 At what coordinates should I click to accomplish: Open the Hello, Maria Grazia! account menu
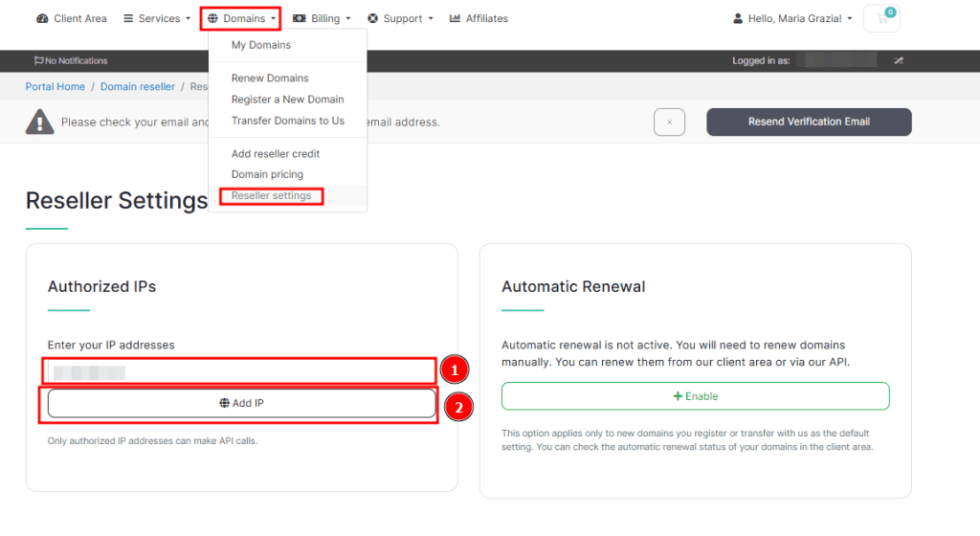coord(792,19)
